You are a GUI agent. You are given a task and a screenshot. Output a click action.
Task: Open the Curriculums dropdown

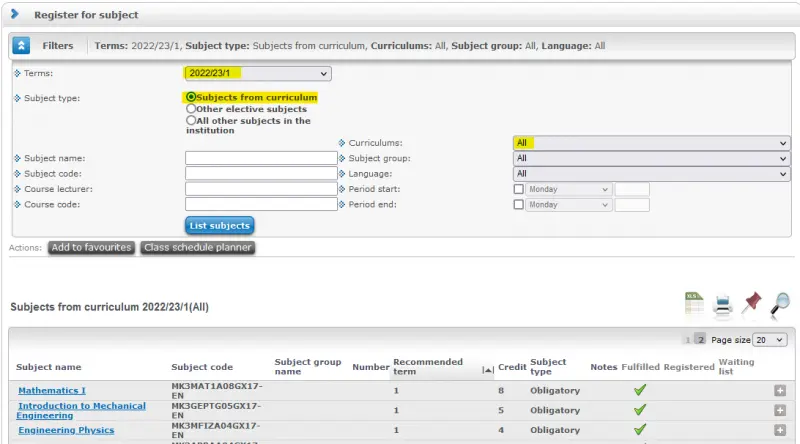651,143
